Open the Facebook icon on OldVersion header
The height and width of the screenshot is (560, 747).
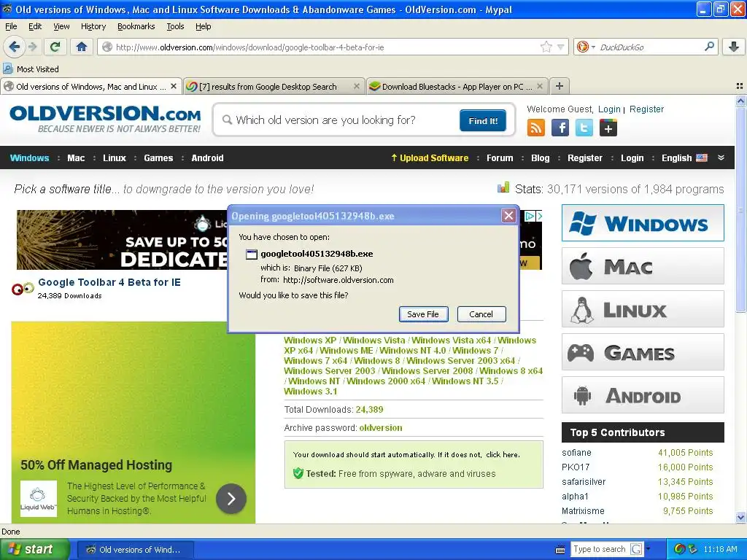pos(560,128)
